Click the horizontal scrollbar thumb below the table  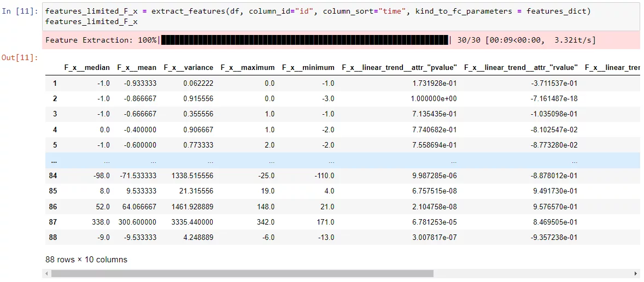coord(242,273)
